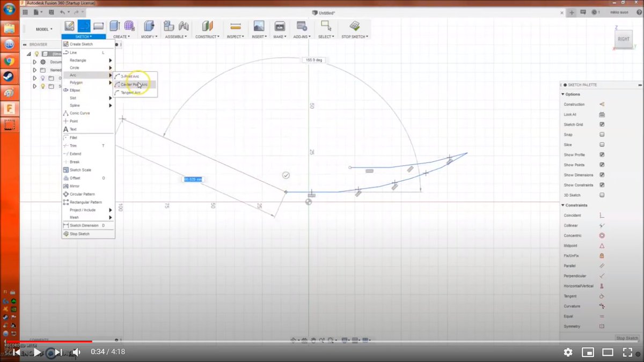Click the Insert image icon

tap(259, 26)
